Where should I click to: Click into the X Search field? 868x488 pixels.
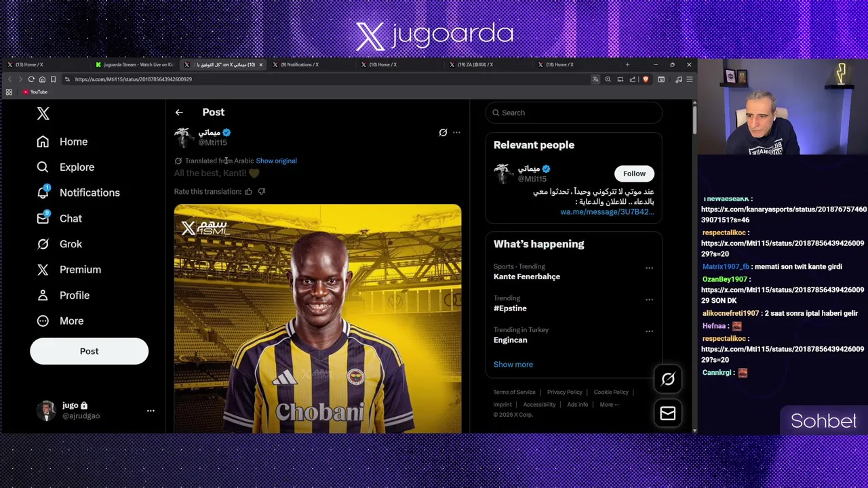574,113
